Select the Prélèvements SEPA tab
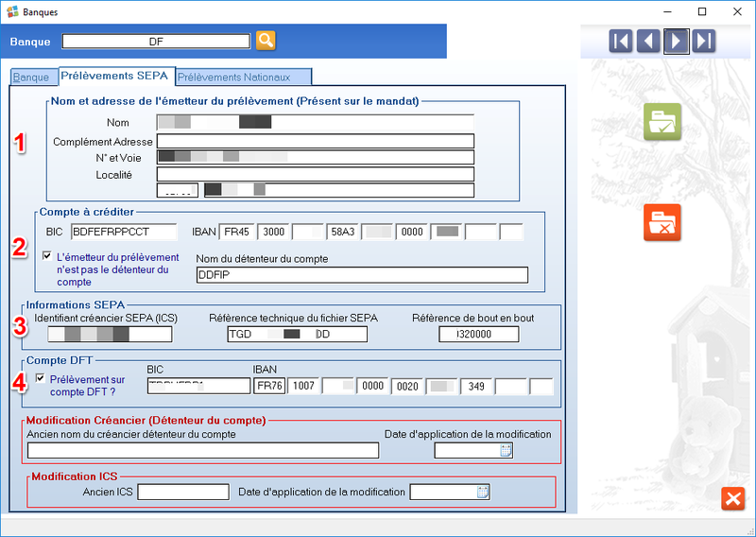This screenshot has height=537, width=756. tap(115, 76)
